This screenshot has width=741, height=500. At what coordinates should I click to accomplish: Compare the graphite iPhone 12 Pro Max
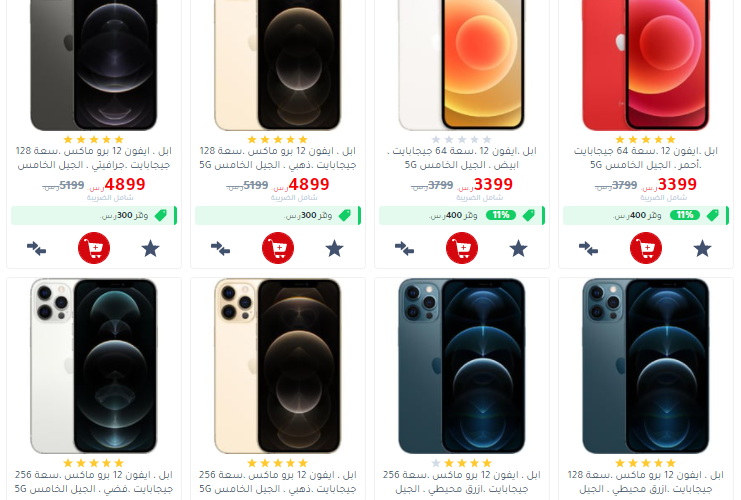coord(36,248)
